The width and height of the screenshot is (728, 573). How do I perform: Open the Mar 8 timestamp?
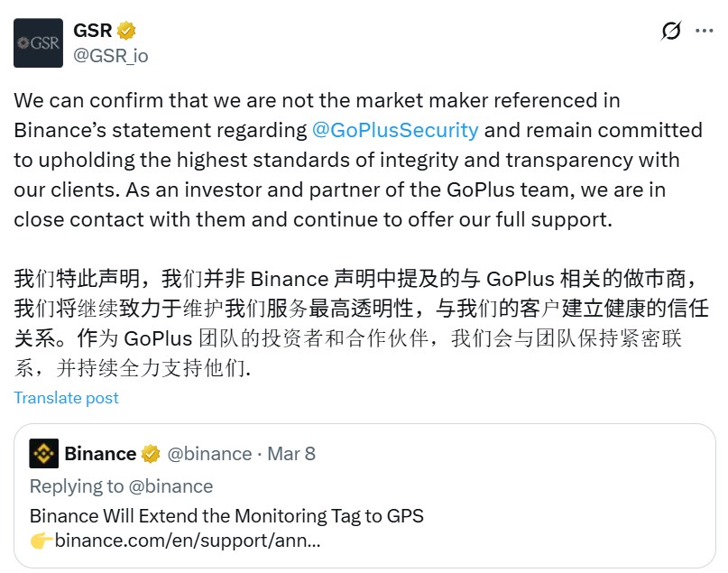(x=291, y=453)
